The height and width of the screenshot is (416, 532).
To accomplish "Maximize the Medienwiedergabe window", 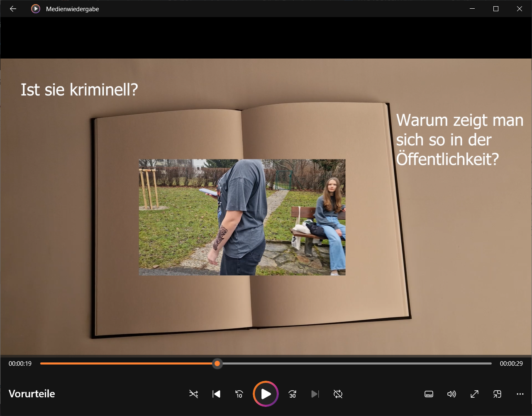I will 495,9.
